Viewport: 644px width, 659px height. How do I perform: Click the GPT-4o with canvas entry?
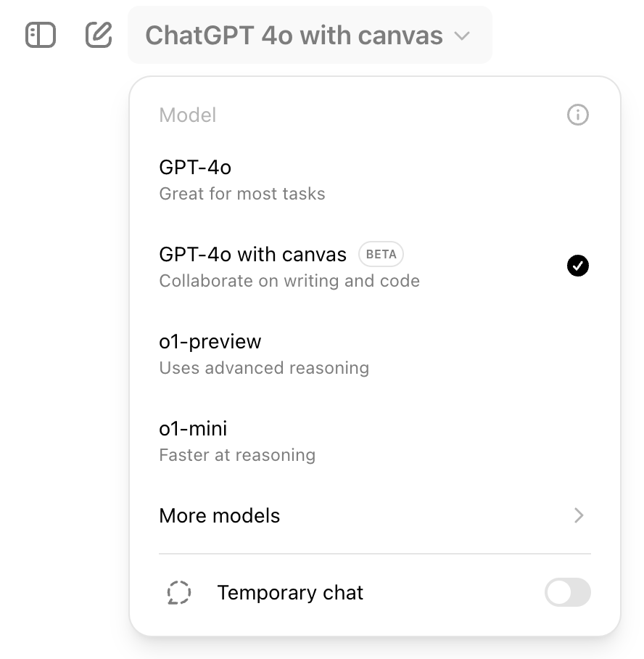click(x=252, y=255)
